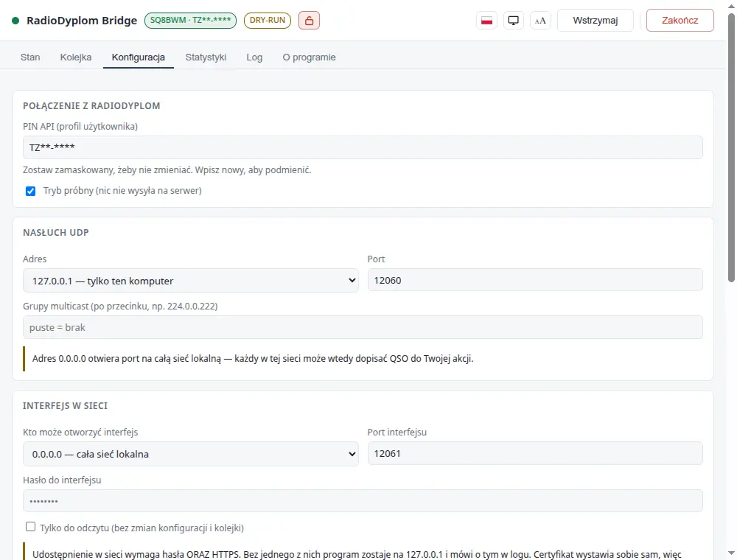
Task: Click the "PIN API (profil użytkownika)" label
Action: point(80,127)
